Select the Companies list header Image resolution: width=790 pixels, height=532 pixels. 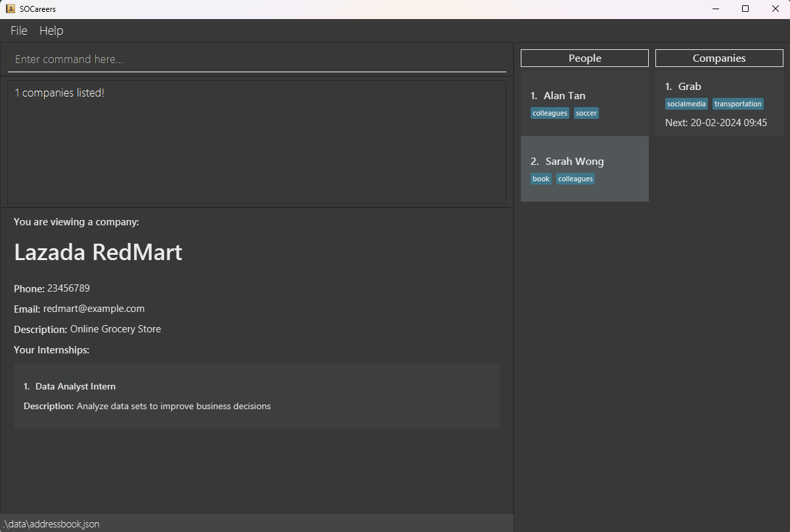tap(719, 58)
